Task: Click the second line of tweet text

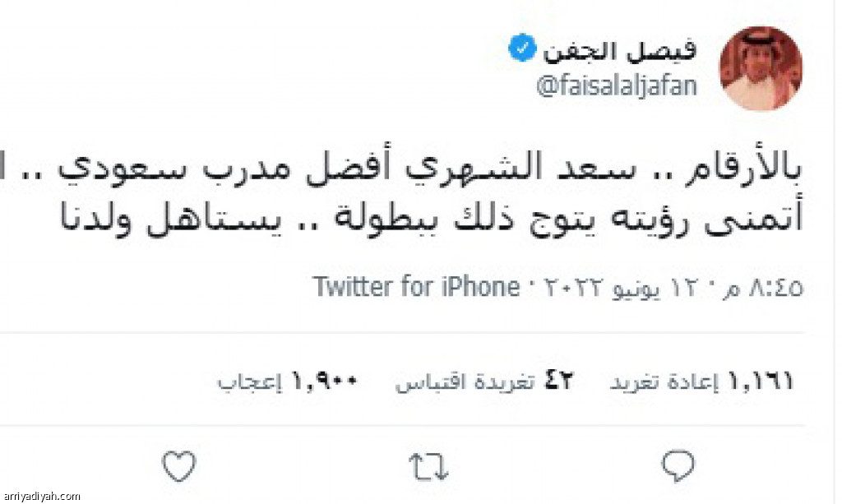Action: point(431,217)
